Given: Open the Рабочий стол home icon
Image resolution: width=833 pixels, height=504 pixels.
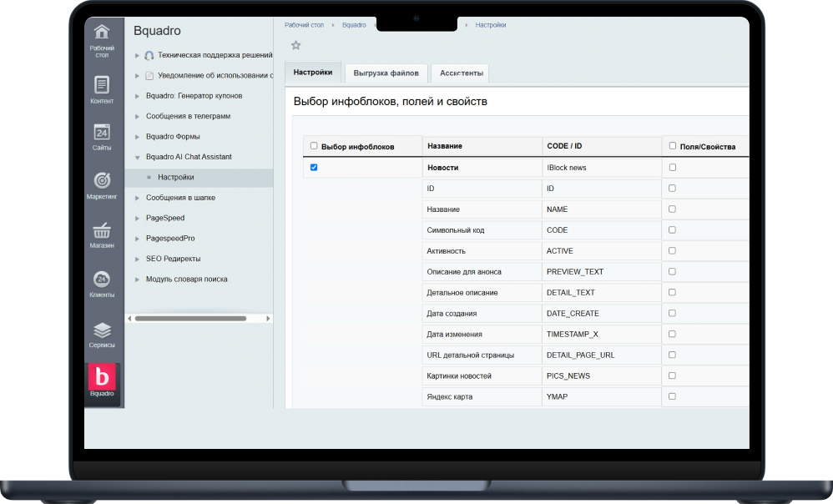Looking at the screenshot, I should pyautogui.click(x=102, y=33).
